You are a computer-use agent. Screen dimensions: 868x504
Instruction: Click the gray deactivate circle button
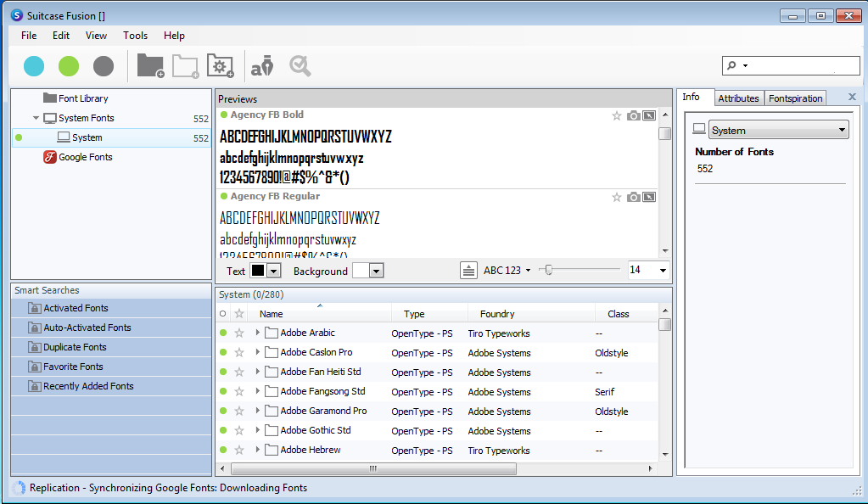(x=104, y=66)
